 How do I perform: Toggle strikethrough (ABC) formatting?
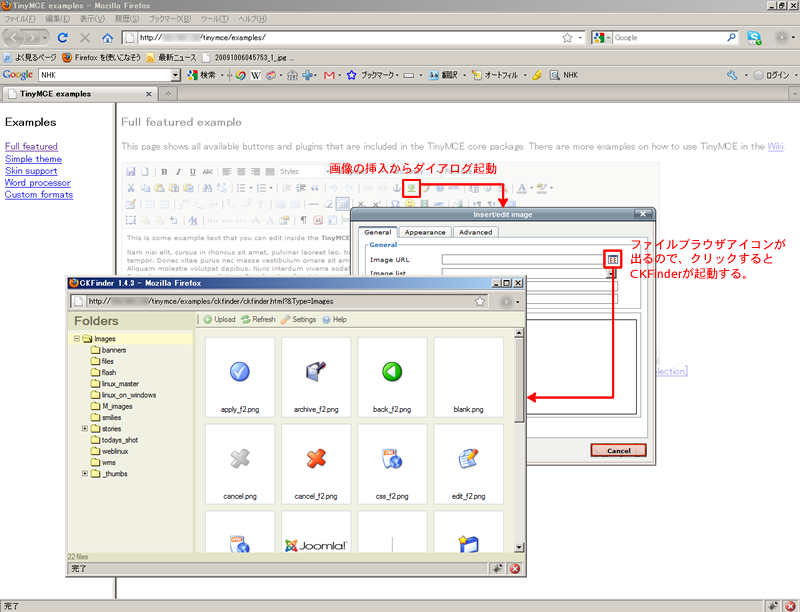coord(207,171)
